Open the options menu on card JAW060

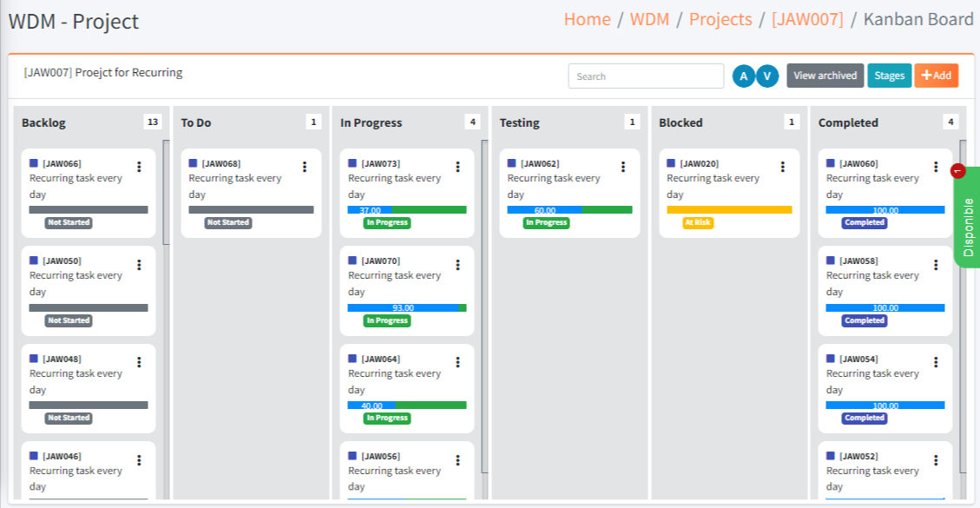[936, 167]
